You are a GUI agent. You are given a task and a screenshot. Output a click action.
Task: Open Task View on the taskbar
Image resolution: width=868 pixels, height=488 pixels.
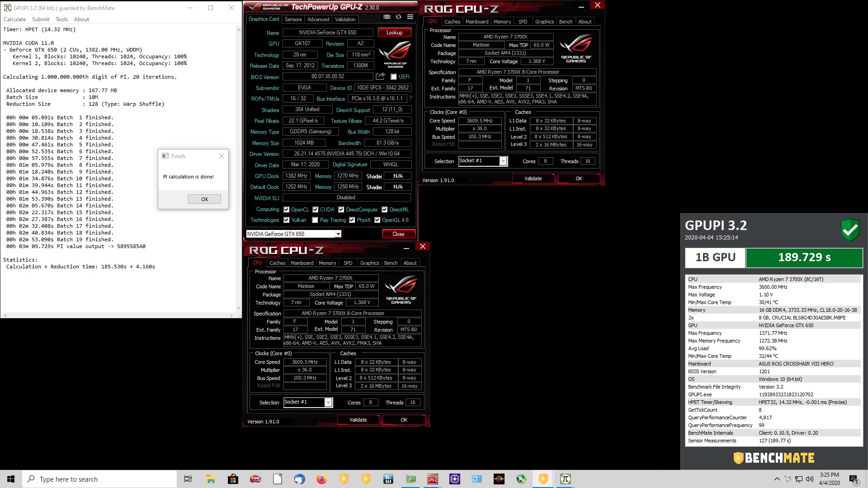(188, 479)
